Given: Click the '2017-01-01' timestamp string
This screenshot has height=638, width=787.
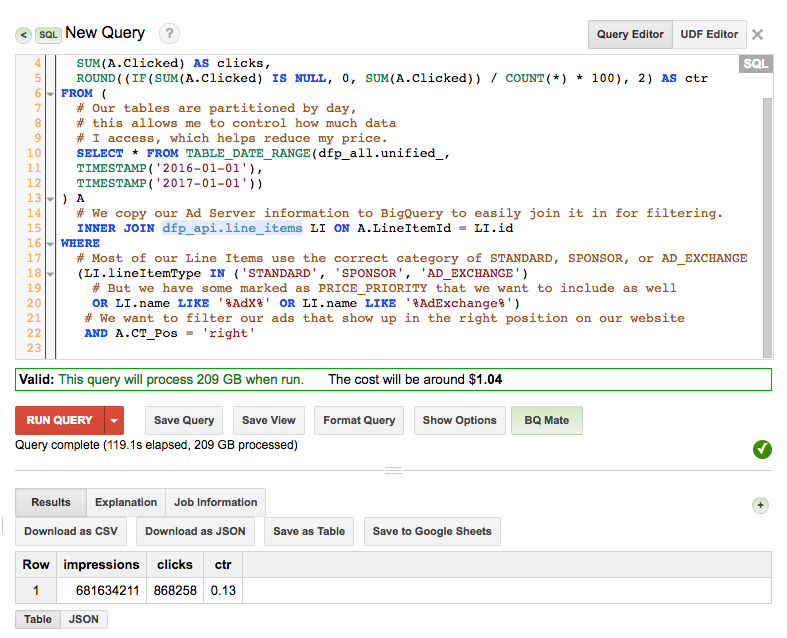Looking at the screenshot, I should (201, 183).
